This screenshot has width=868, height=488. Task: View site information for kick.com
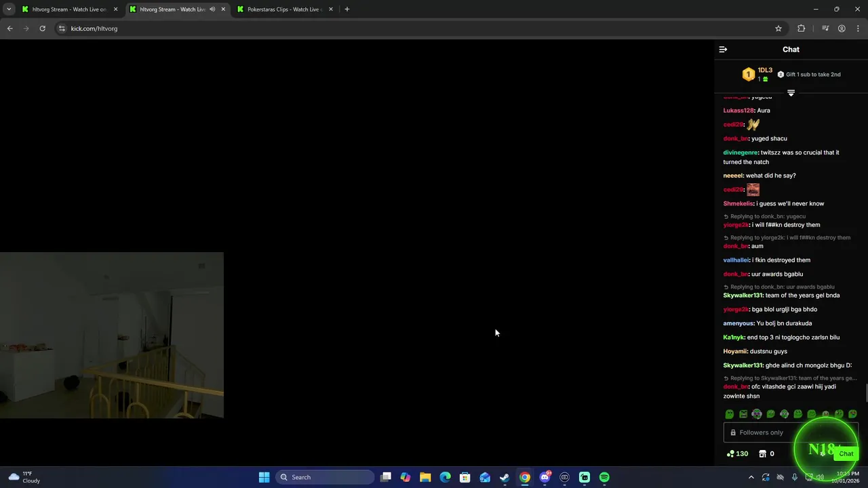click(61, 28)
